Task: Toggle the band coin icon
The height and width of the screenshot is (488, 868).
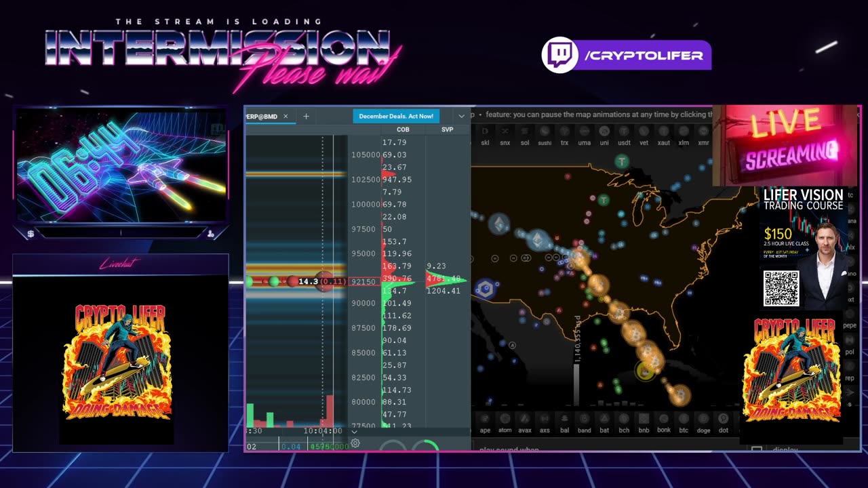Action: [x=585, y=419]
